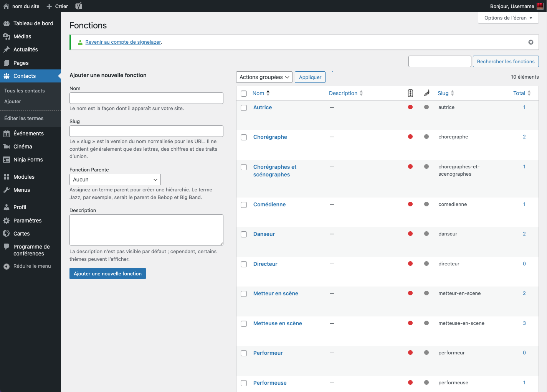
Task: Click the red SEO dot for Autrice
Action: click(x=410, y=107)
